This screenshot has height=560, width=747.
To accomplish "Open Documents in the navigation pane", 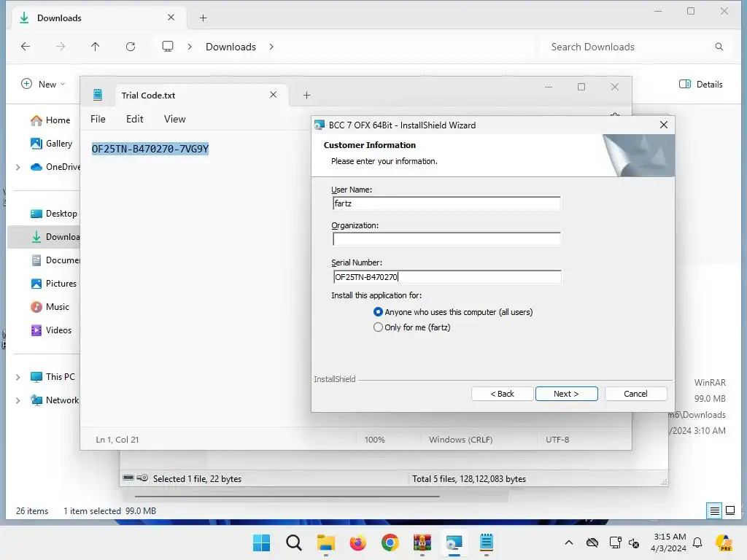I will pos(55,260).
